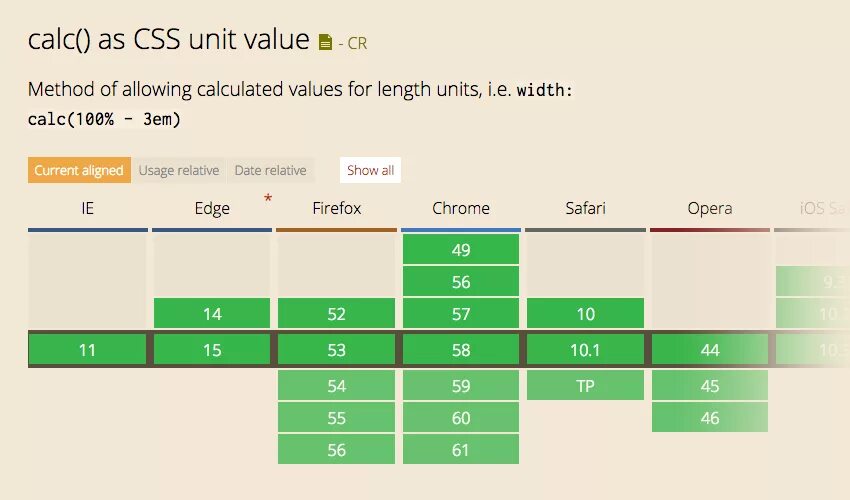Click the calc(100% - 3em) code example
Screen dimensions: 850x500
click(x=104, y=119)
